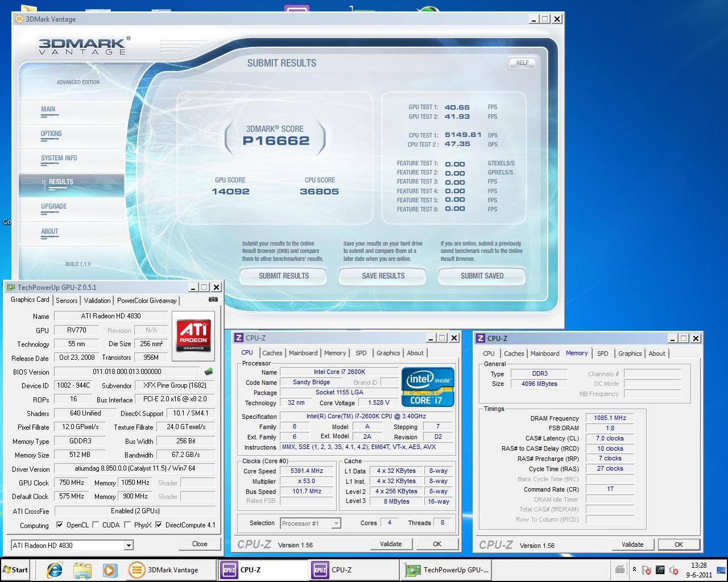The image size is (728, 582).
Task: Click the SAVE RESULTS button
Action: 383,276
